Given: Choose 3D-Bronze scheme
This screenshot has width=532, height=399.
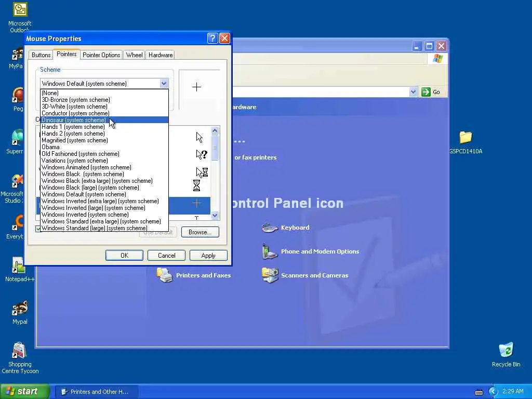Looking at the screenshot, I should coord(104,100).
